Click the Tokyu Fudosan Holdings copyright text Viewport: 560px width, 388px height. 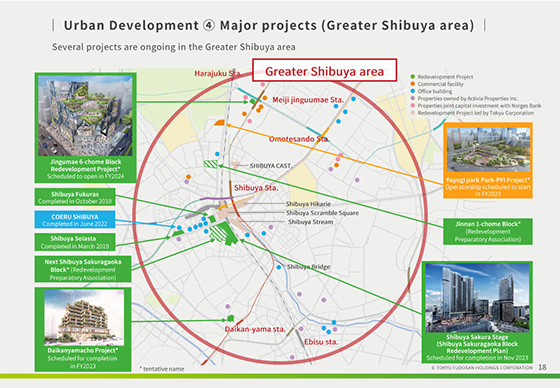tap(481, 367)
